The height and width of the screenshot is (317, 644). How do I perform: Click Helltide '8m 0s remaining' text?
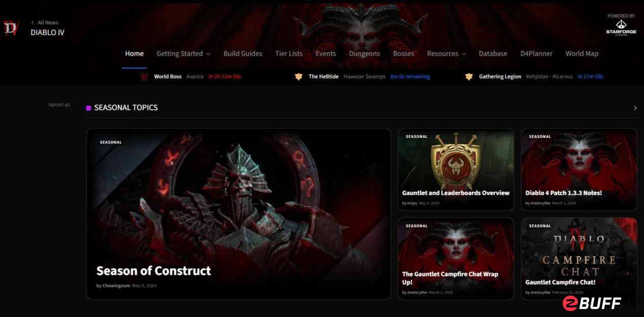click(x=410, y=77)
